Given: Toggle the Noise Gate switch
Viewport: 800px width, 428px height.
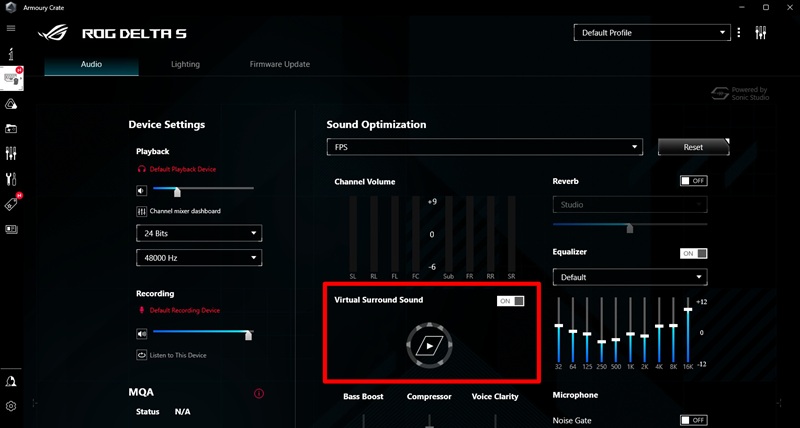Looking at the screenshot, I should [693, 420].
